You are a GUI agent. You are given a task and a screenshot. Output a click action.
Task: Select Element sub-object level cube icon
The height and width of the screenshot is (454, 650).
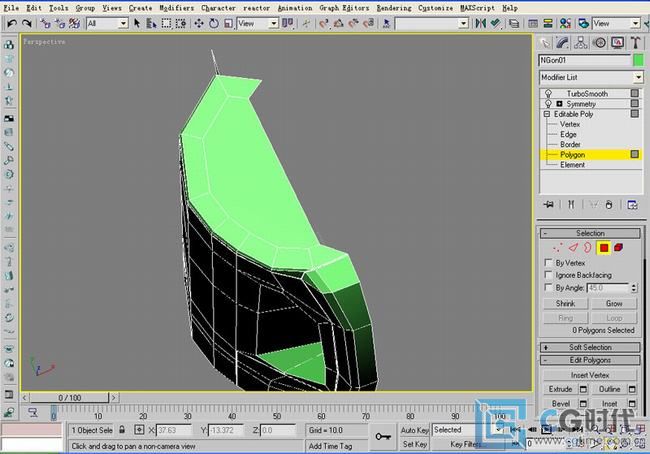coord(618,248)
